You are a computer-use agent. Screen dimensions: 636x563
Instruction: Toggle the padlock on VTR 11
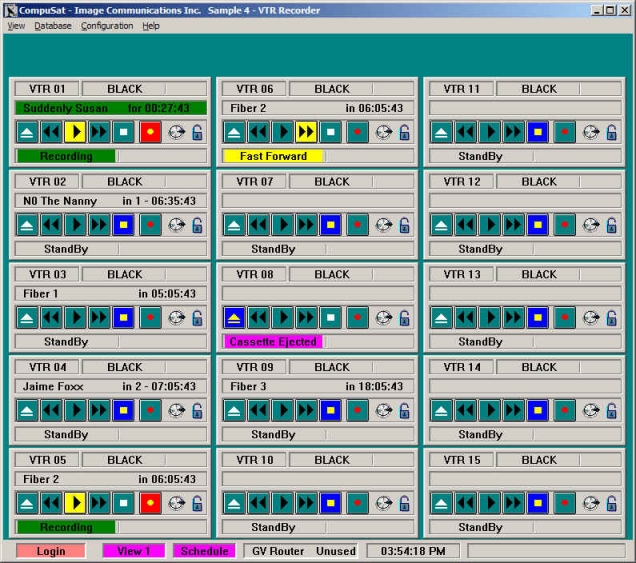(x=612, y=132)
